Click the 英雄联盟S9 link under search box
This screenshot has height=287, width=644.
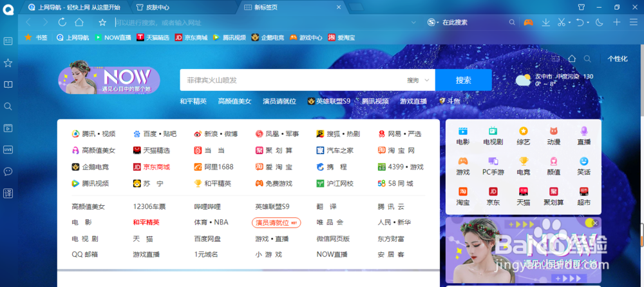(x=329, y=101)
